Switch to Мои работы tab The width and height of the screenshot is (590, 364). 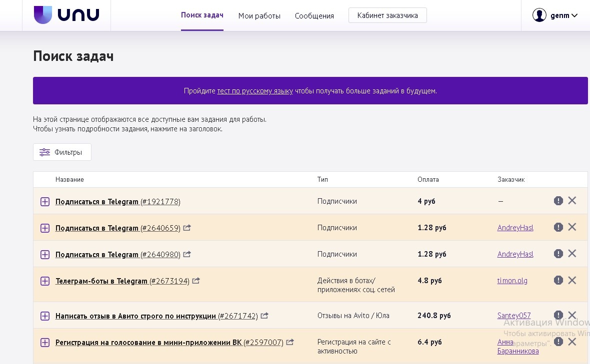259,16
